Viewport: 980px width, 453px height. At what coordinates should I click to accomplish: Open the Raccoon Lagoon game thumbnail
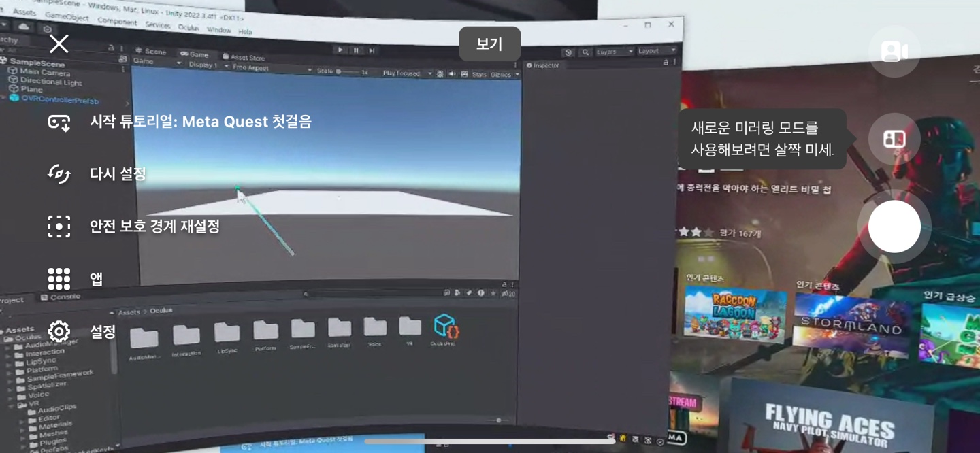[x=735, y=315]
